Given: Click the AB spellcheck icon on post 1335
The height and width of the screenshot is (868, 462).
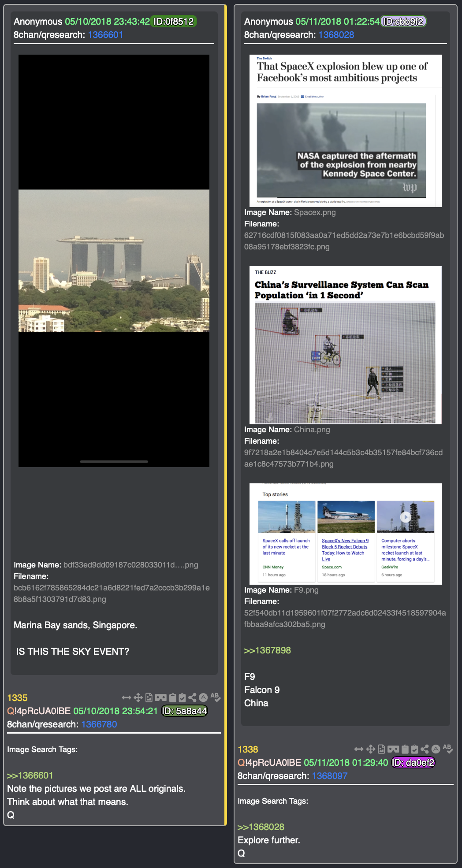Looking at the screenshot, I should click(215, 697).
